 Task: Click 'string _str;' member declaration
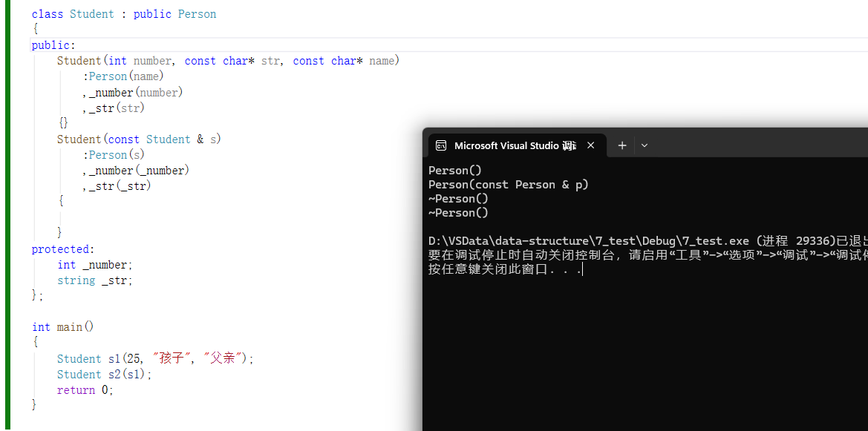click(95, 280)
